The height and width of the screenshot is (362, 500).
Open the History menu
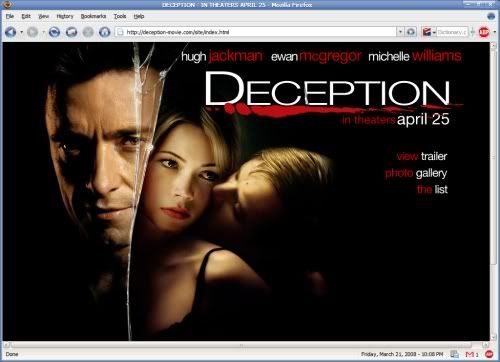click(x=65, y=16)
